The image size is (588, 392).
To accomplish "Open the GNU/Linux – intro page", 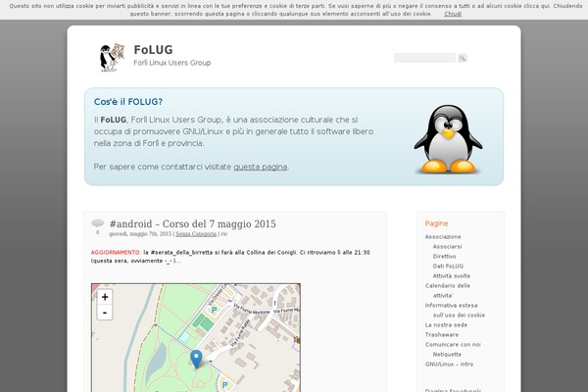I will click(x=449, y=364).
